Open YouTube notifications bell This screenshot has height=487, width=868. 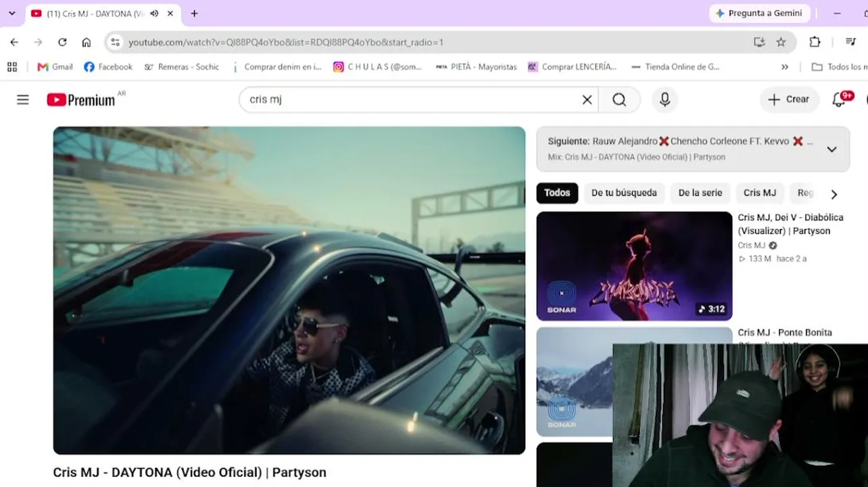click(x=839, y=100)
